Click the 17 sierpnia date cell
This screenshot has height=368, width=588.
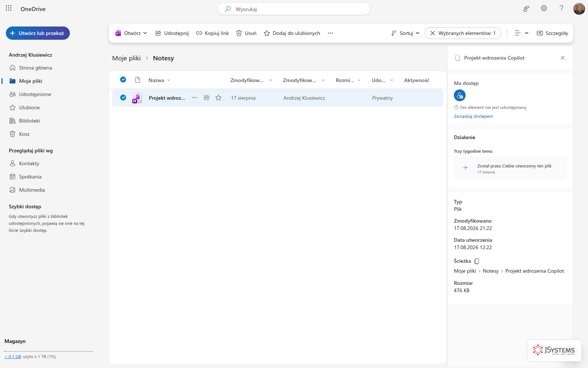(x=243, y=98)
